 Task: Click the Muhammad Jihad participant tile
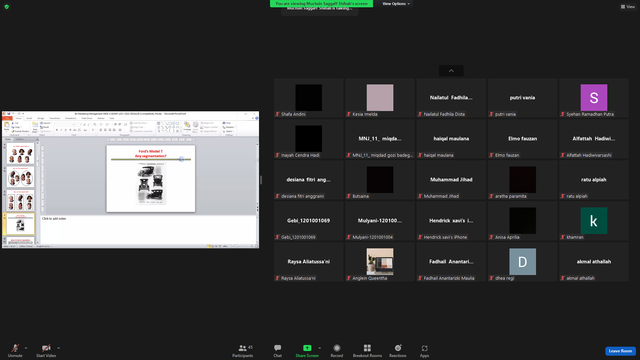(451, 180)
